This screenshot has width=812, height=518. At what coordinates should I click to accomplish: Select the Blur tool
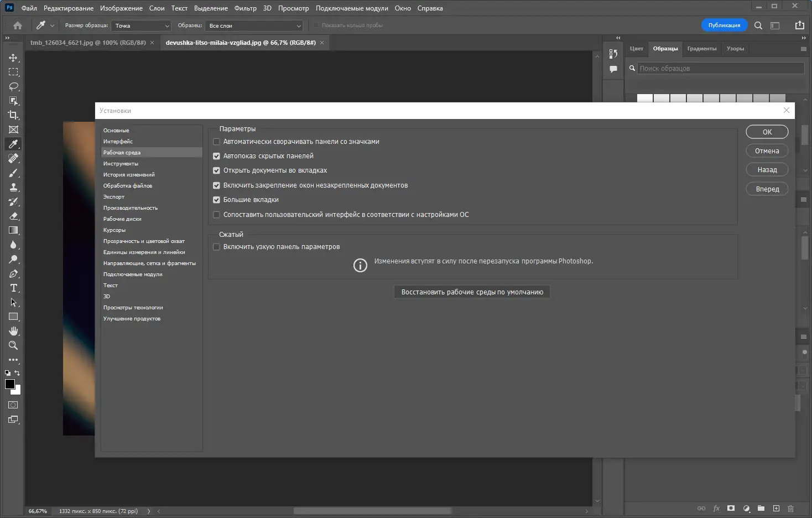13,245
